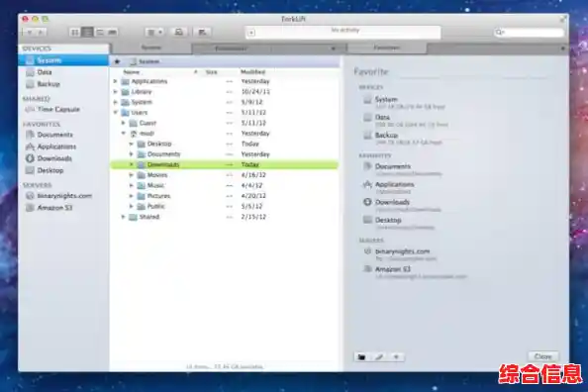Select the Documents folder in file list

225,154
